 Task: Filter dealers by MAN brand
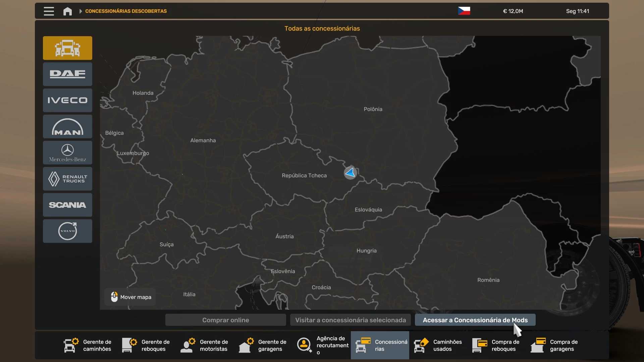[67, 126]
